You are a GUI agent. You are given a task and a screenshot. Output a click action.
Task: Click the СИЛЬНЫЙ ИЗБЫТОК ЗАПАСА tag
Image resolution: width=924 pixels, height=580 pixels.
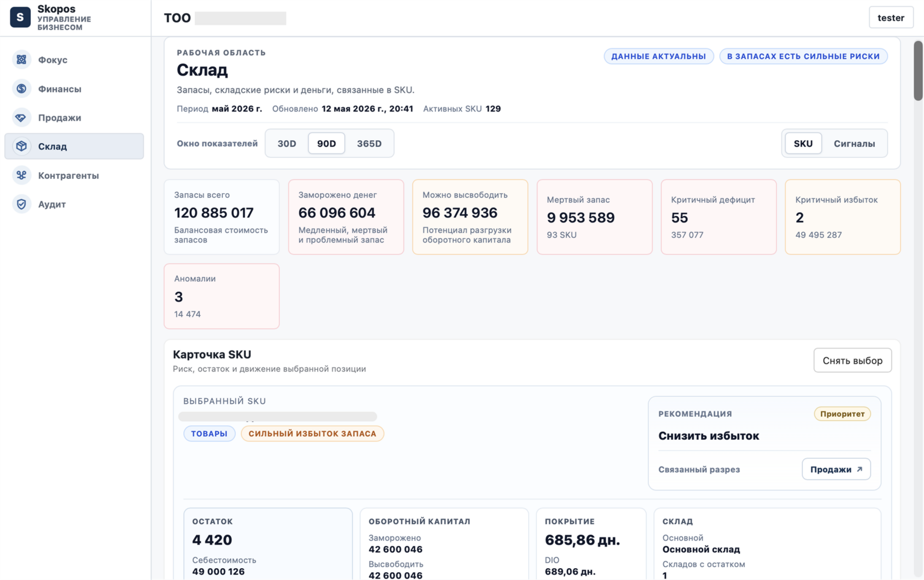pyautogui.click(x=313, y=434)
